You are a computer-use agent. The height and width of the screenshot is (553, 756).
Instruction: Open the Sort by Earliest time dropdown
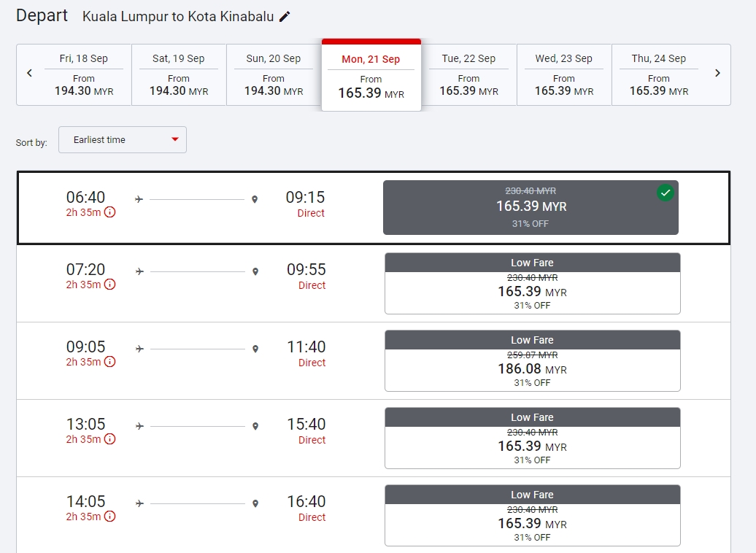pyautogui.click(x=122, y=140)
